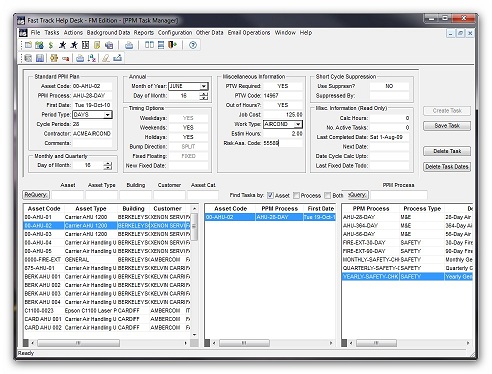Screen dimensions: 492x374
Task: Click the A-Z sort icon
Action: click(x=92, y=58)
